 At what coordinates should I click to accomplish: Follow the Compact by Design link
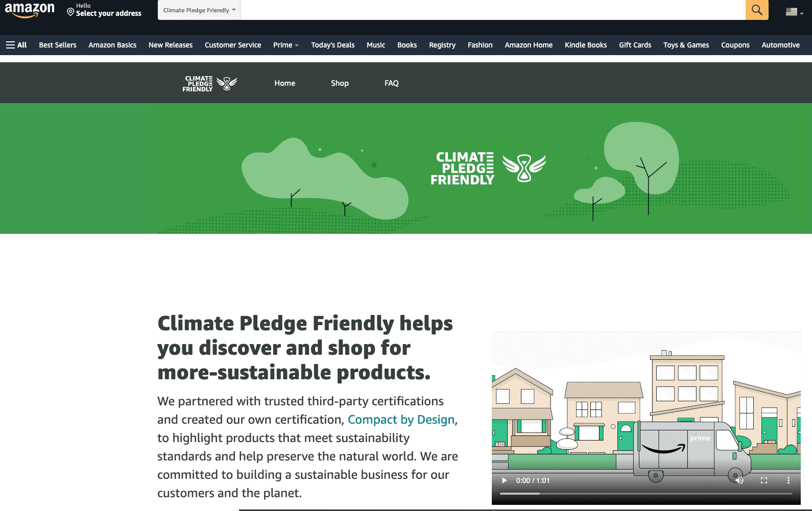[x=401, y=420]
